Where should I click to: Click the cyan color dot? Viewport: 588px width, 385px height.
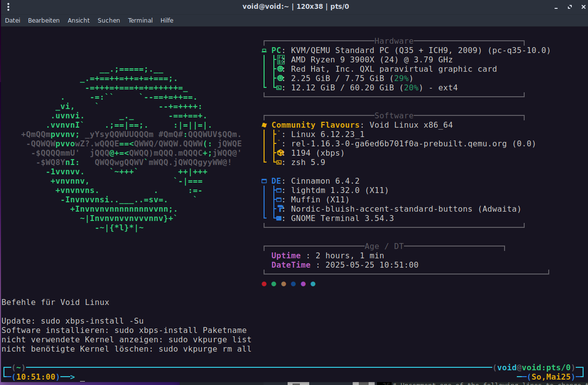313,284
